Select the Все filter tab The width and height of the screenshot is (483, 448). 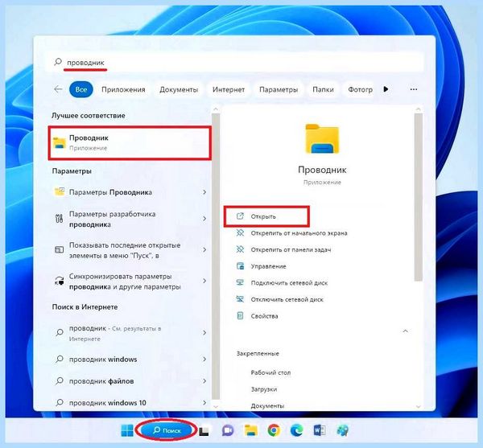click(81, 89)
